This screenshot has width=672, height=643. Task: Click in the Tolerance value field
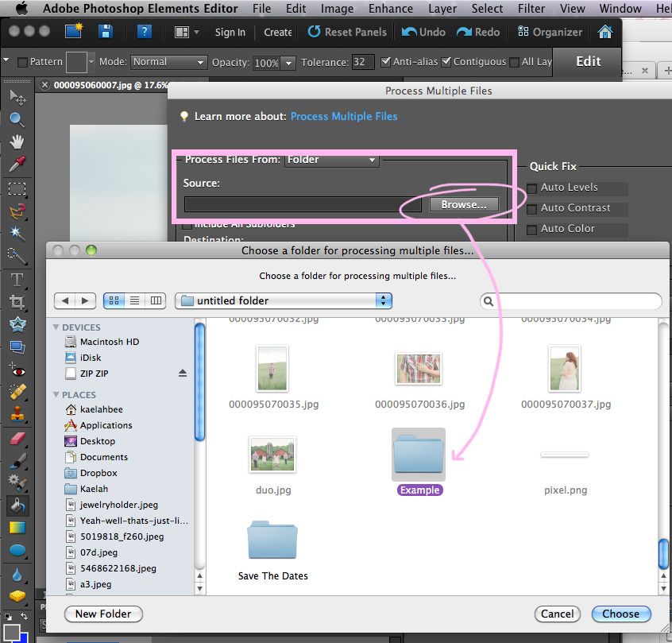click(362, 62)
